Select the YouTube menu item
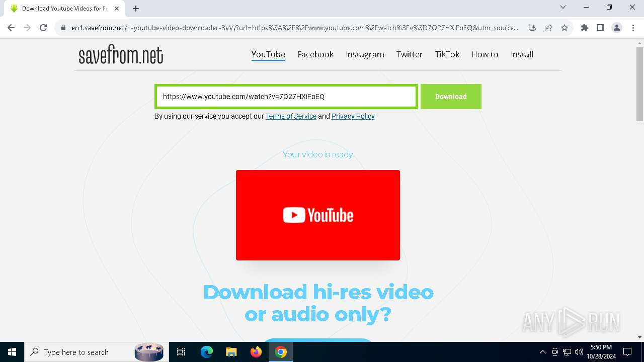This screenshot has height=362, width=644. pos(268,54)
